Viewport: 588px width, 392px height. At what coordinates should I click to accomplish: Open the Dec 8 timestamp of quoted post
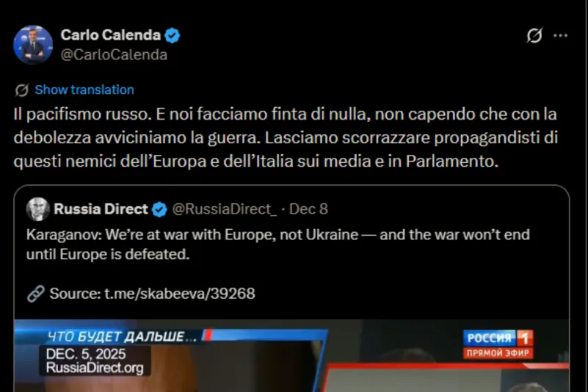[x=308, y=209]
